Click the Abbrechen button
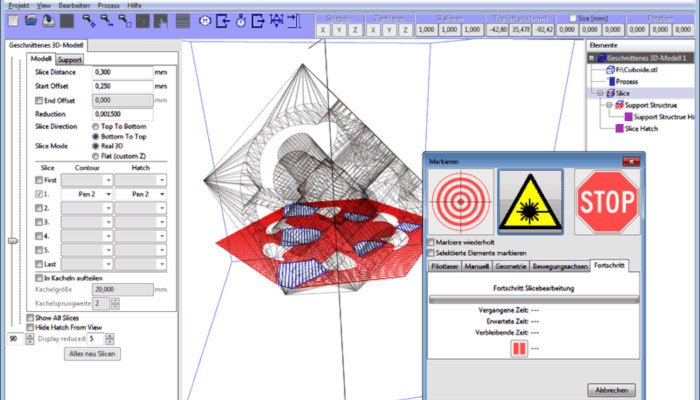Viewport: 700px width, 400px height. tap(611, 390)
